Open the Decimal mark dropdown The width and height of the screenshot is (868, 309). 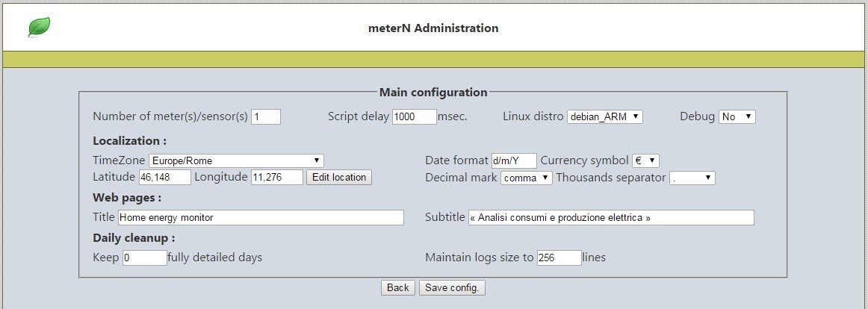point(526,178)
